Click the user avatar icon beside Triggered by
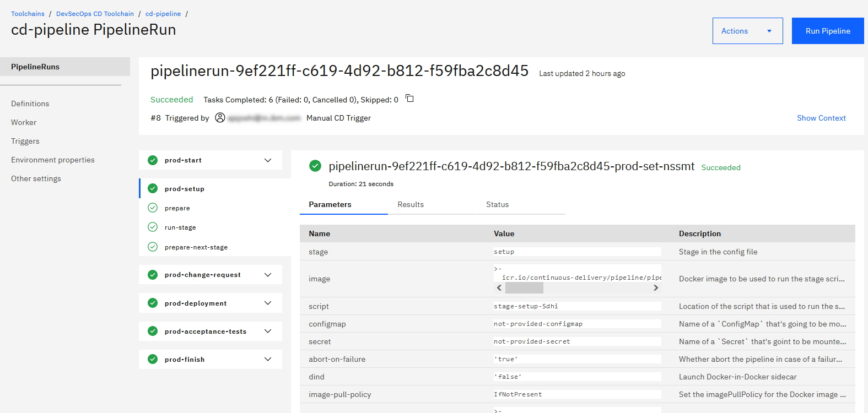868x413 pixels. tap(220, 118)
